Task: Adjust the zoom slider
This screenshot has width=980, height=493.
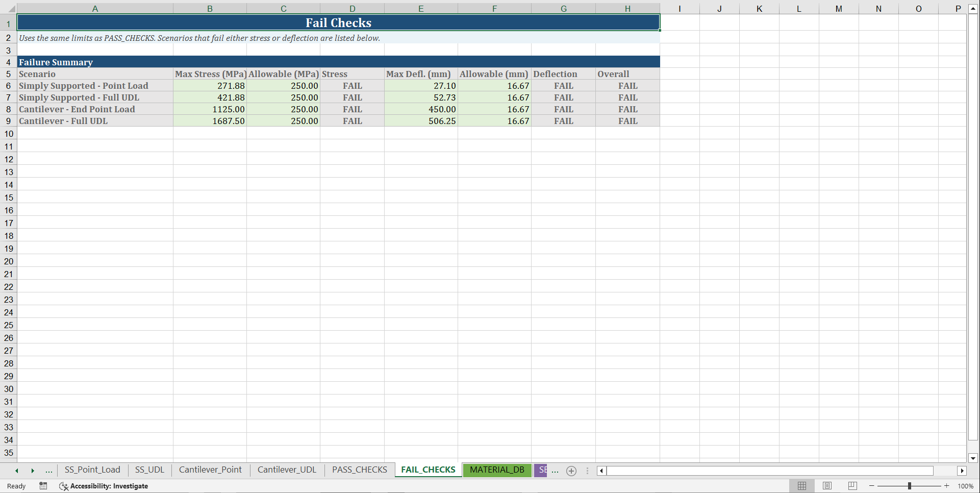Action: tap(910, 485)
